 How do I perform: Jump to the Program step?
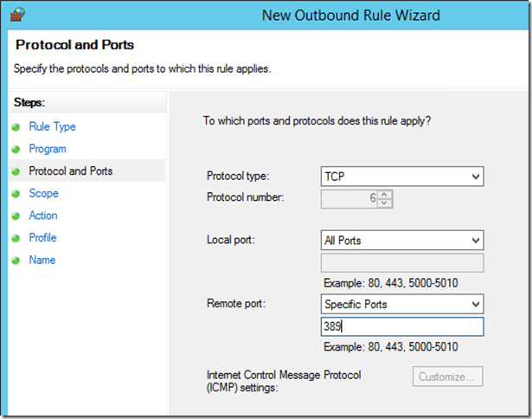(47, 149)
